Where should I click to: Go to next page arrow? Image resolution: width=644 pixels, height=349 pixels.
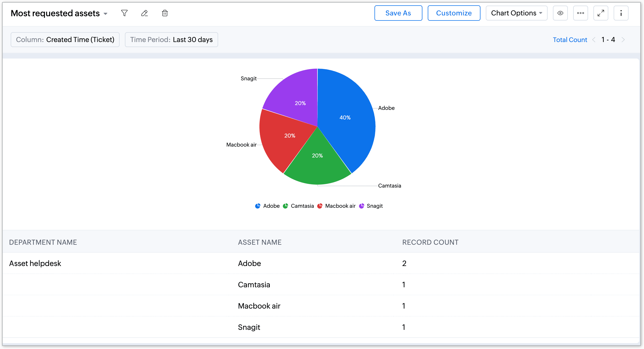click(623, 40)
